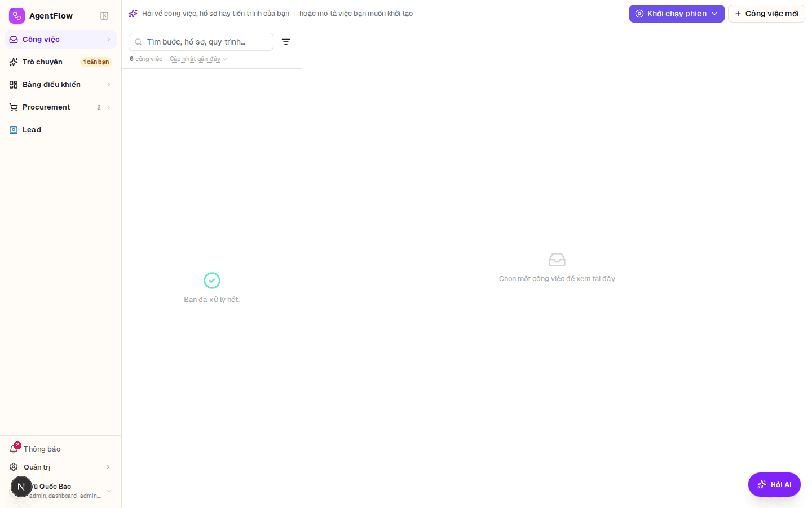The width and height of the screenshot is (812, 508).
Task: Click the Procurement cart icon
Action: [x=14, y=107]
